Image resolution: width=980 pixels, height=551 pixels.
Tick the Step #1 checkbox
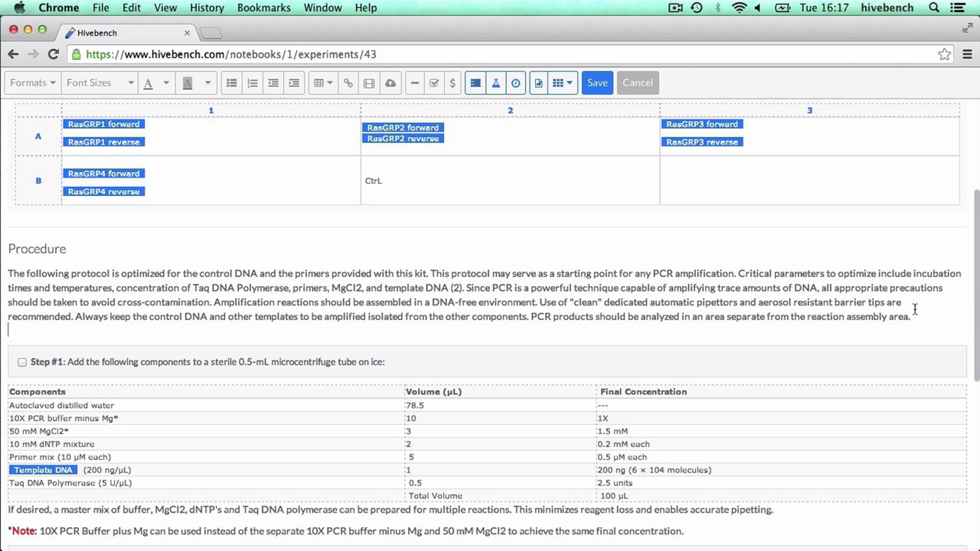click(x=22, y=362)
